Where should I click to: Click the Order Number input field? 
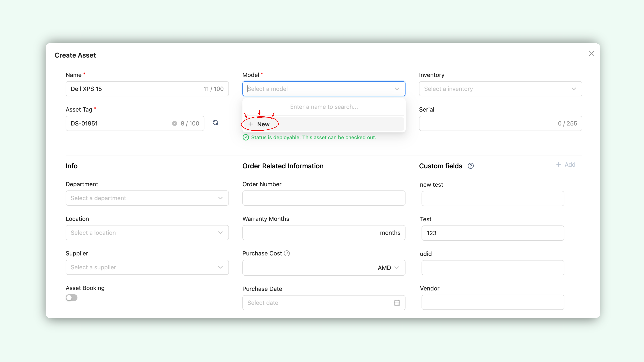[324, 198]
